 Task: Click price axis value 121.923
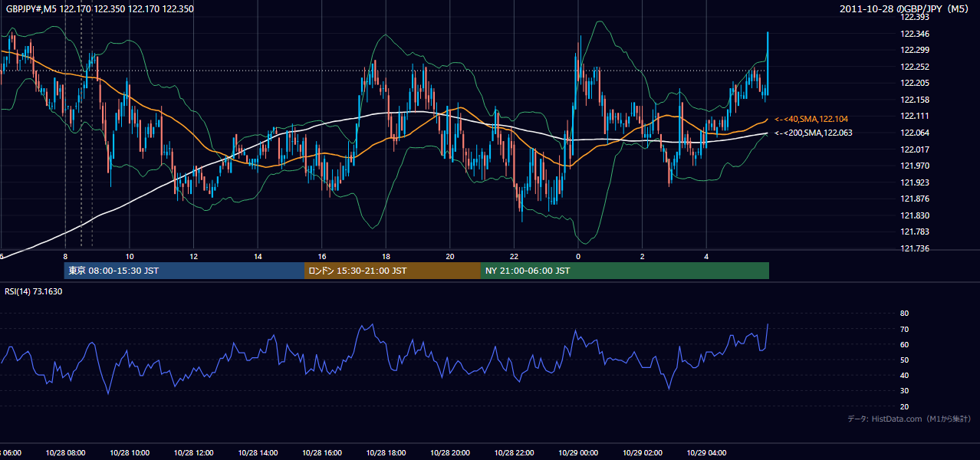[914, 182]
